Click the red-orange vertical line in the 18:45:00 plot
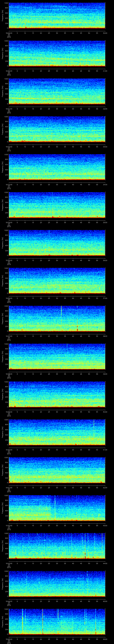 tap(43, 622)
